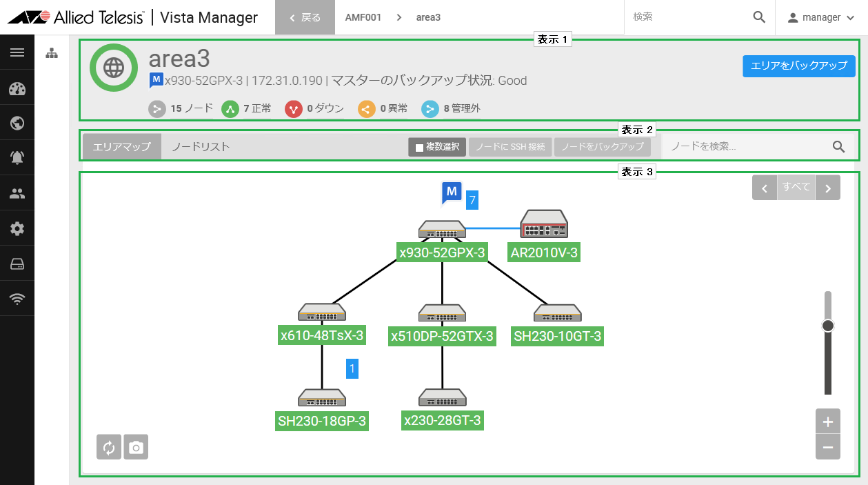
Task: Click the search magnifier in top bar
Action: tap(759, 17)
